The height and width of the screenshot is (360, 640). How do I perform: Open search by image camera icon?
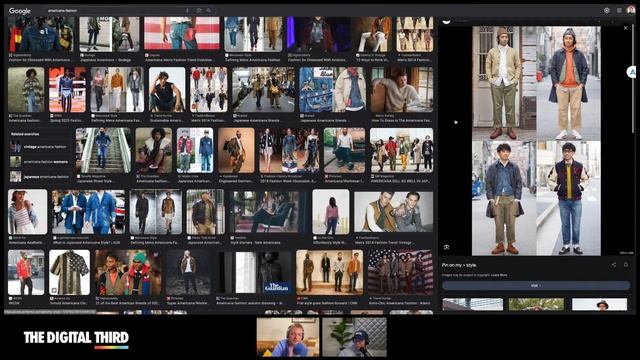pos(199,11)
